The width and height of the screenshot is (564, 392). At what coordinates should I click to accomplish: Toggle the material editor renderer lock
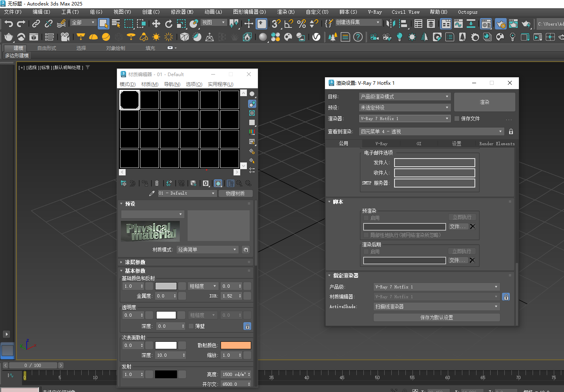506,297
